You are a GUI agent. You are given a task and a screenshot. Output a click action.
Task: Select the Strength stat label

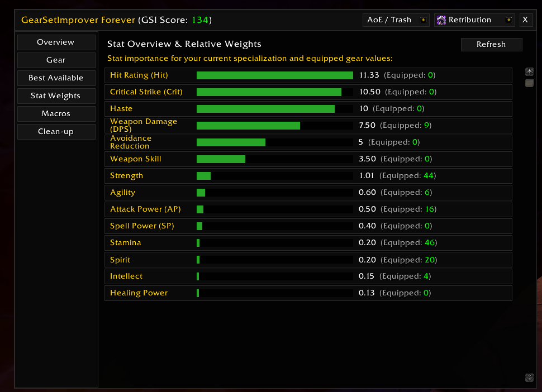pyautogui.click(x=126, y=176)
